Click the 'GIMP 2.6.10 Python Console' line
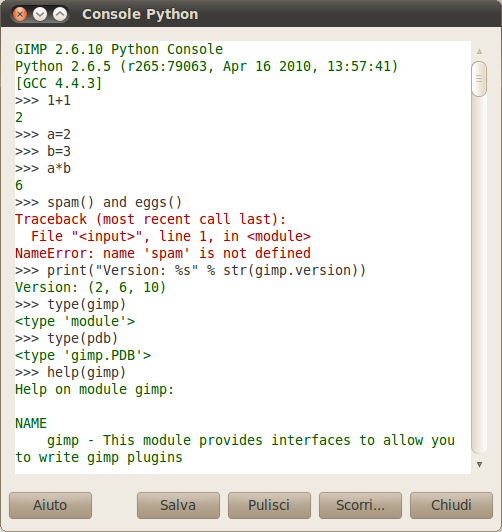The image size is (502, 532). [119, 50]
